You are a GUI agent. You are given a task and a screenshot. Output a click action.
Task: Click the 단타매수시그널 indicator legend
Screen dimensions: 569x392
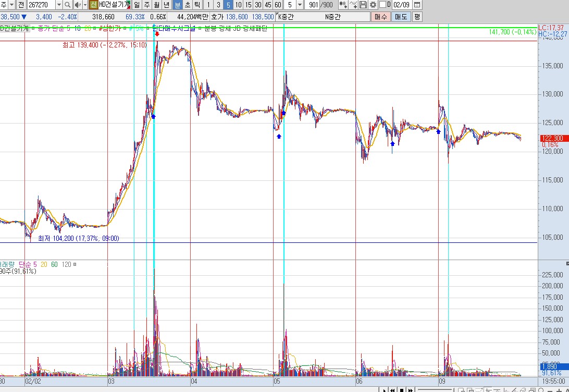pyautogui.click(x=174, y=28)
